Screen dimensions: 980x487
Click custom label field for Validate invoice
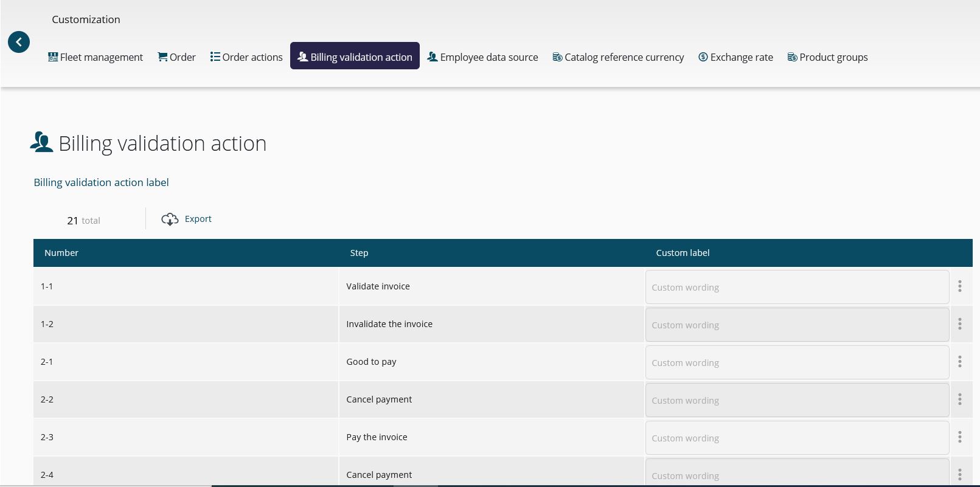point(797,287)
